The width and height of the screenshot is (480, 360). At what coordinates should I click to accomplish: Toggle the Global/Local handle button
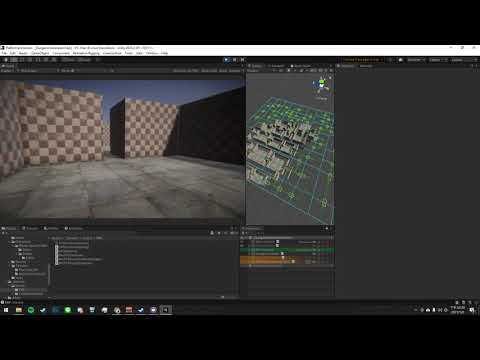[84, 60]
